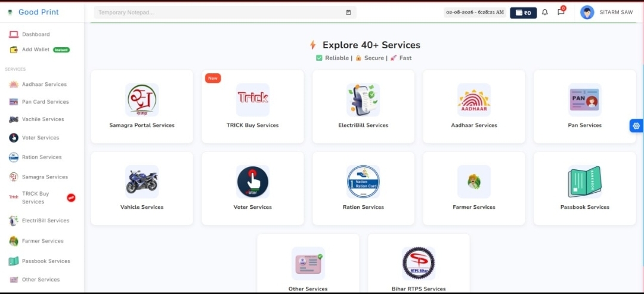Click the notification bell icon
This screenshot has width=644, height=294.
click(544, 13)
